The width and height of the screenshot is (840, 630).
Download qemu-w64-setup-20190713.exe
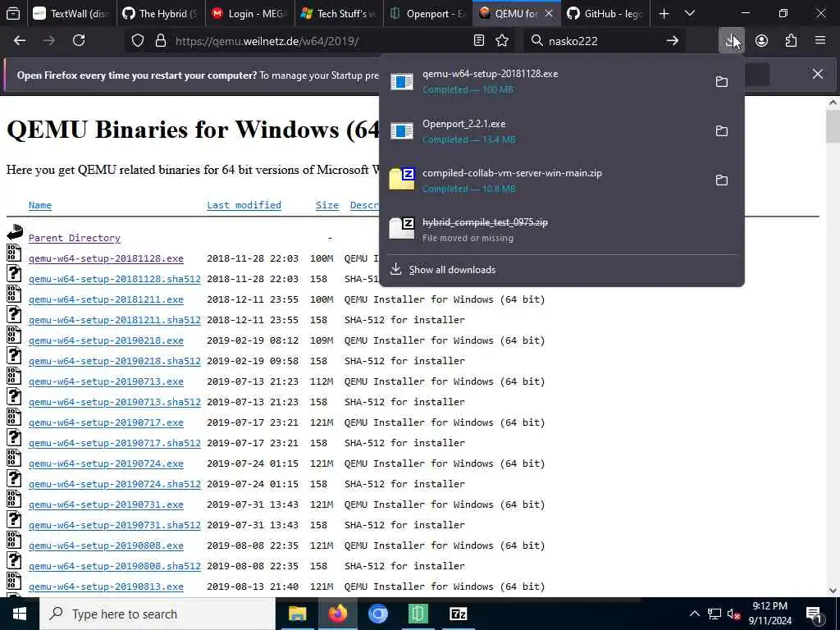tap(106, 381)
